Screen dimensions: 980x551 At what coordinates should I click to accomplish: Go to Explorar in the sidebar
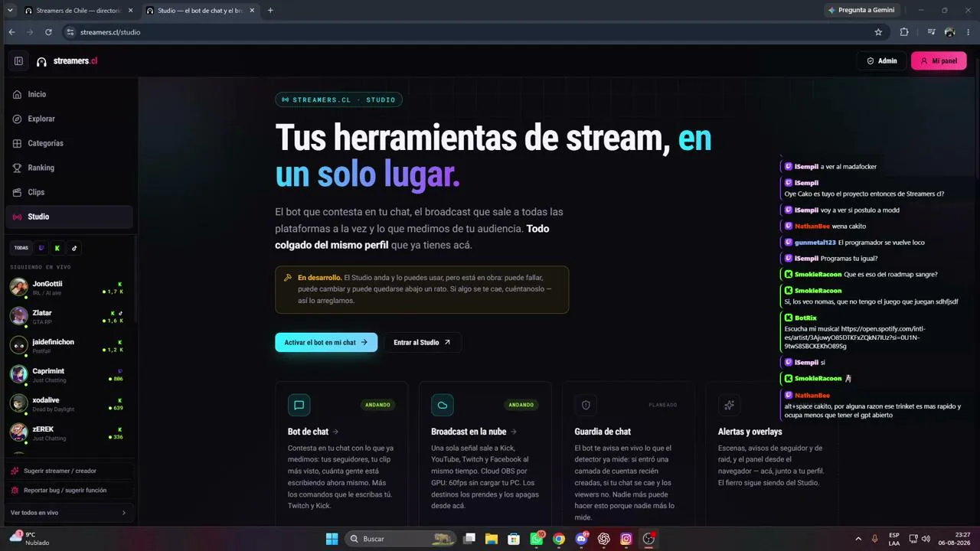(69, 119)
